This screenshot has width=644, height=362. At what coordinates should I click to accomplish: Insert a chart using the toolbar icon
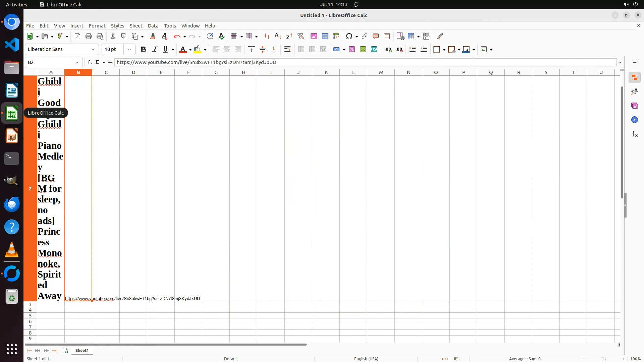pyautogui.click(x=325, y=36)
